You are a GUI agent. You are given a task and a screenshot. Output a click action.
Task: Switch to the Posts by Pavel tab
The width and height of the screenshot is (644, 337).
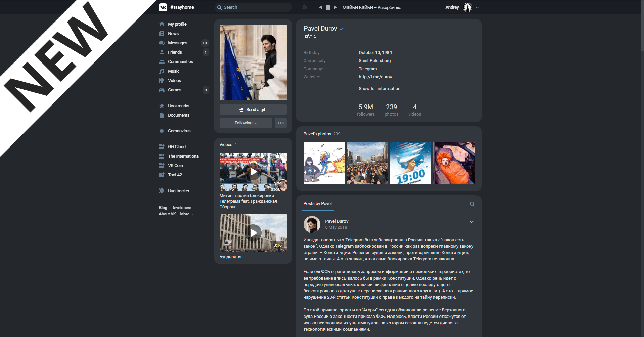click(317, 204)
